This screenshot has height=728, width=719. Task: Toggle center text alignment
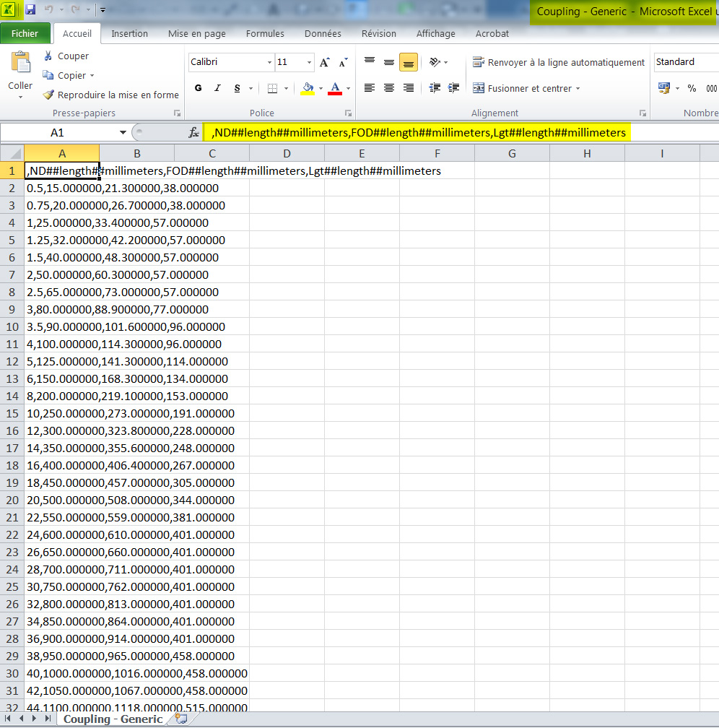388,87
